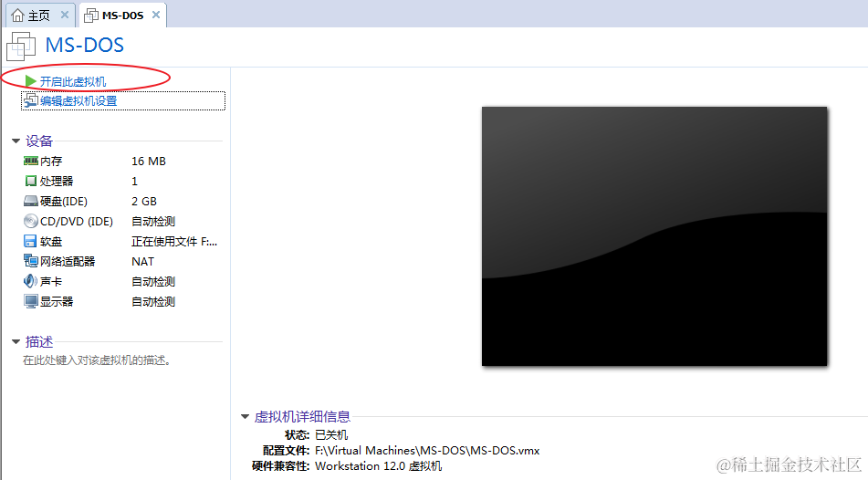Click the 状态 status label

[297, 435]
